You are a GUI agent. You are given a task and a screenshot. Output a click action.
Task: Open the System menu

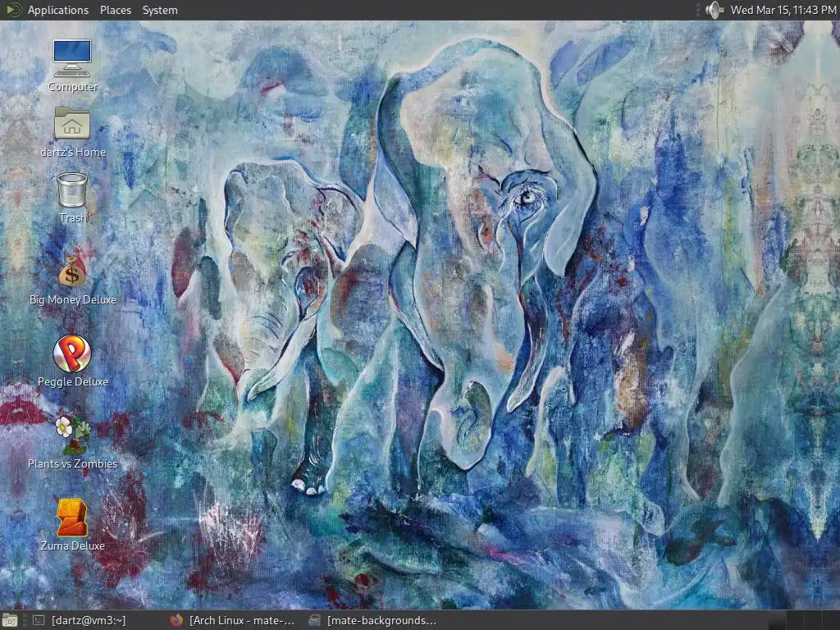(x=160, y=10)
